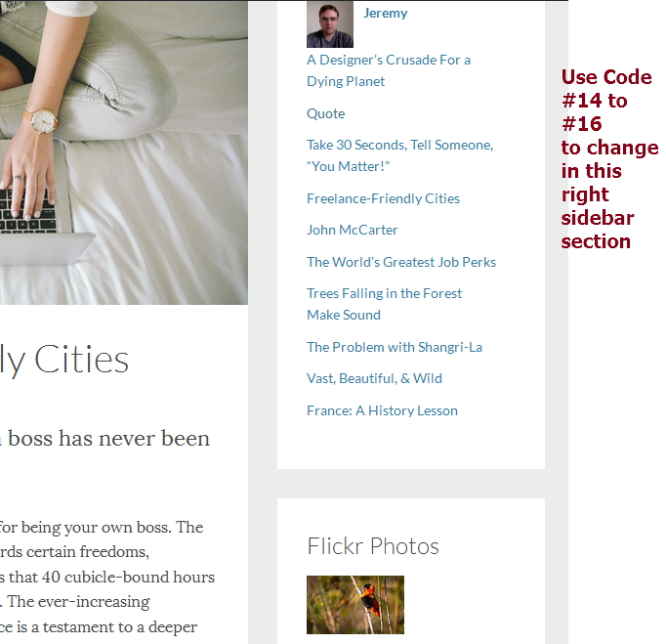
Task: Click the 'Cities' post title heading
Action: click(63, 361)
